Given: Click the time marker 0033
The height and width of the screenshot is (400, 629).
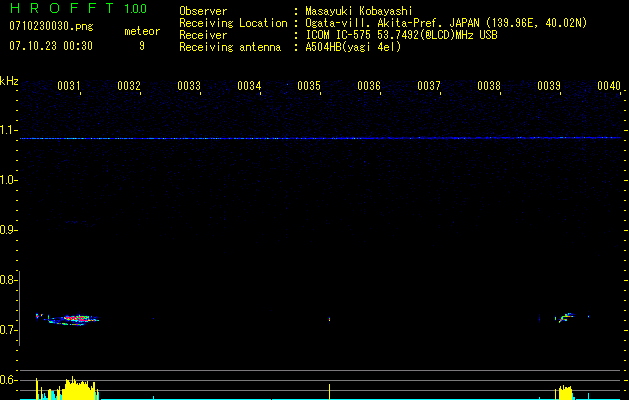Looking at the screenshot, I should pos(189,85).
